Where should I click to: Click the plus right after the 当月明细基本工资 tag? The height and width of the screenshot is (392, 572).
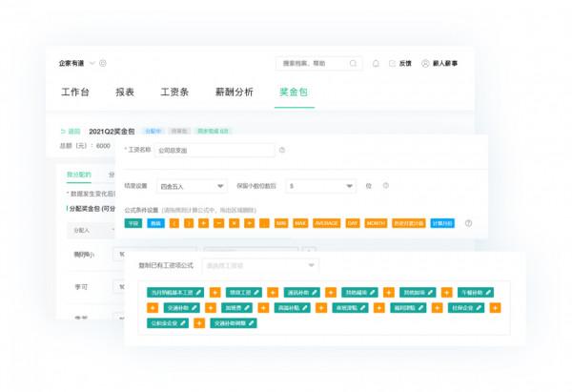coord(214,293)
